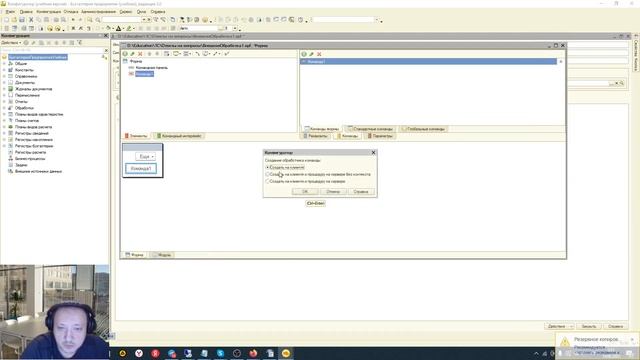This screenshot has width=640, height=360.
Task: Confirm the dialog with OK
Action: (305, 191)
